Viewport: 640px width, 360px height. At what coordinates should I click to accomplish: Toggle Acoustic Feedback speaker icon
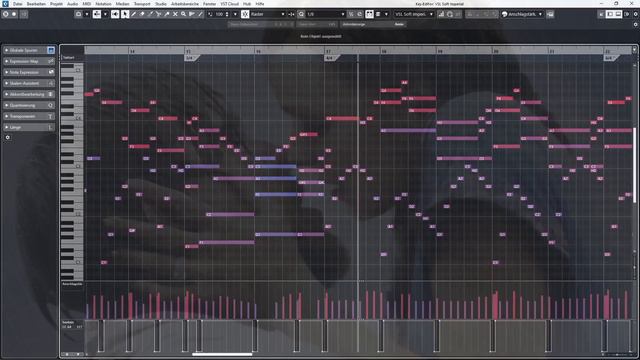pos(115,14)
